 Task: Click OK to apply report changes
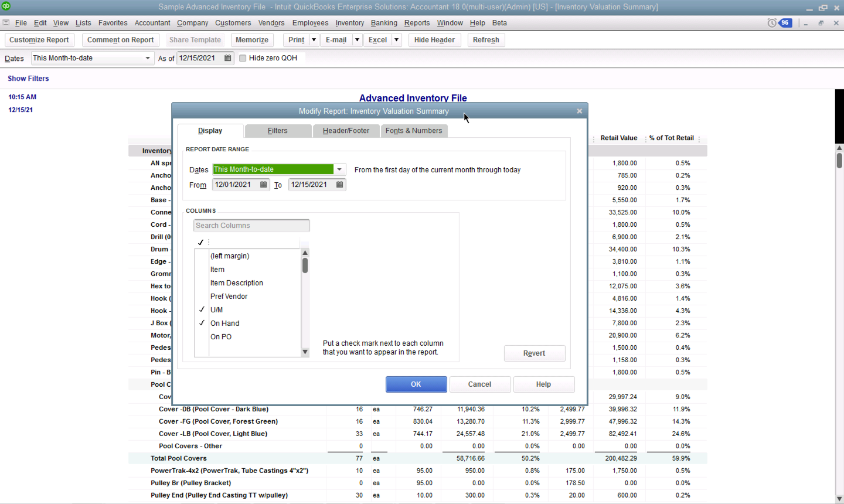416,384
